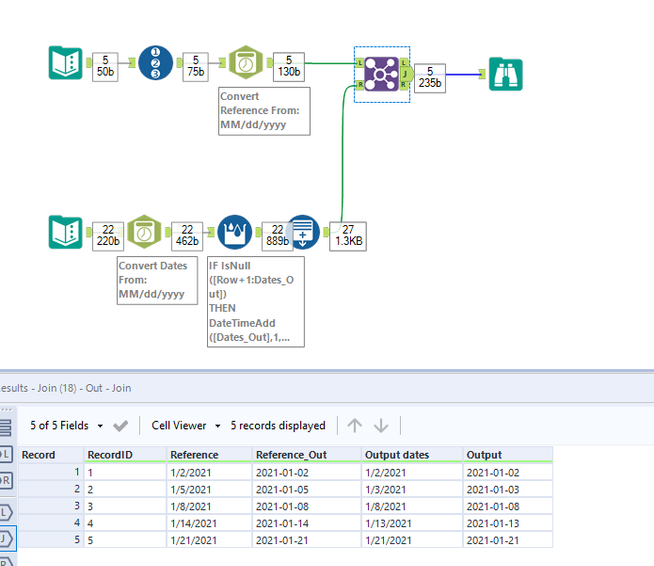Show the L output results anchor
The image size is (654, 566).
pos(6,513)
